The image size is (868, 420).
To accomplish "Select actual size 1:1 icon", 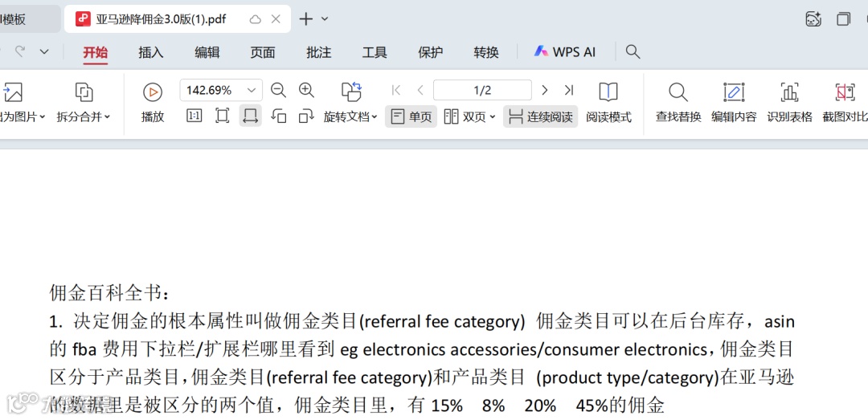I will 194,116.
